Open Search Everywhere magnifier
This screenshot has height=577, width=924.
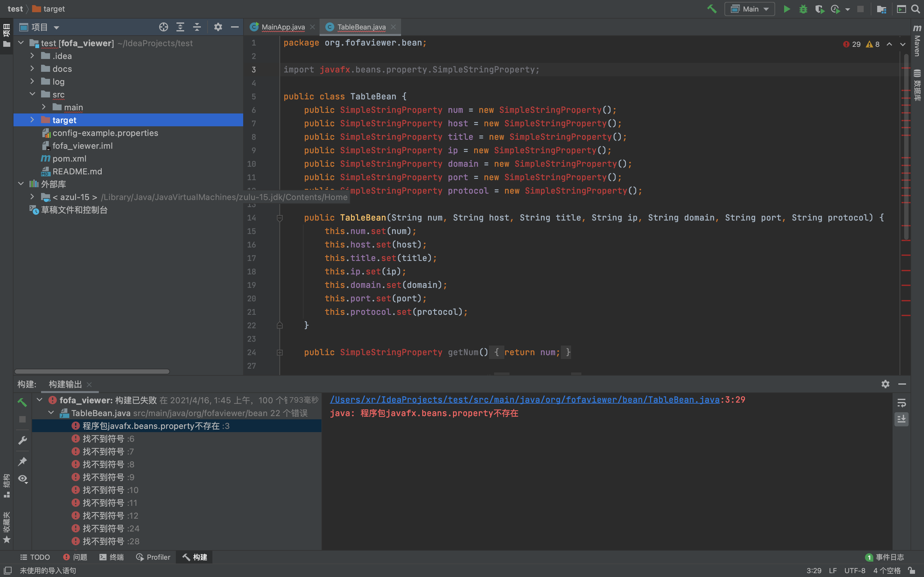point(915,9)
